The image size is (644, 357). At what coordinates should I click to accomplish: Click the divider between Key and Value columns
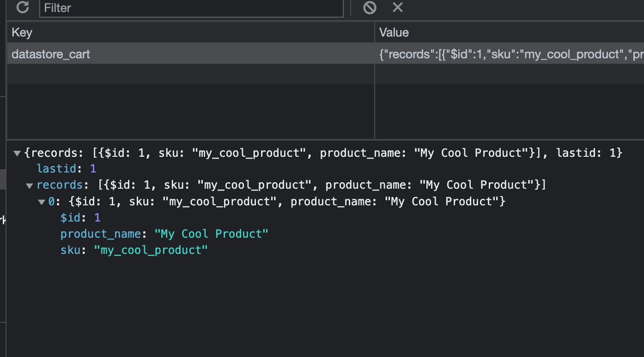tap(375, 32)
